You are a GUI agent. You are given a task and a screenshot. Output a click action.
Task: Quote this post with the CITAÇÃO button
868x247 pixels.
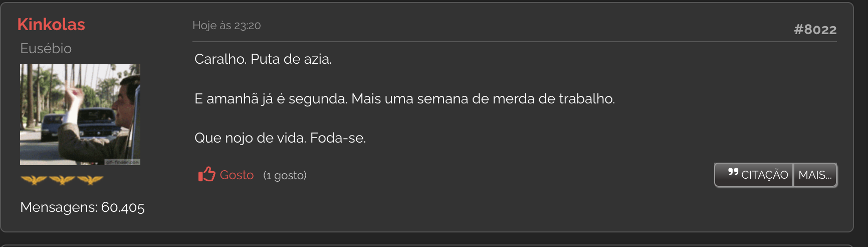754,175
